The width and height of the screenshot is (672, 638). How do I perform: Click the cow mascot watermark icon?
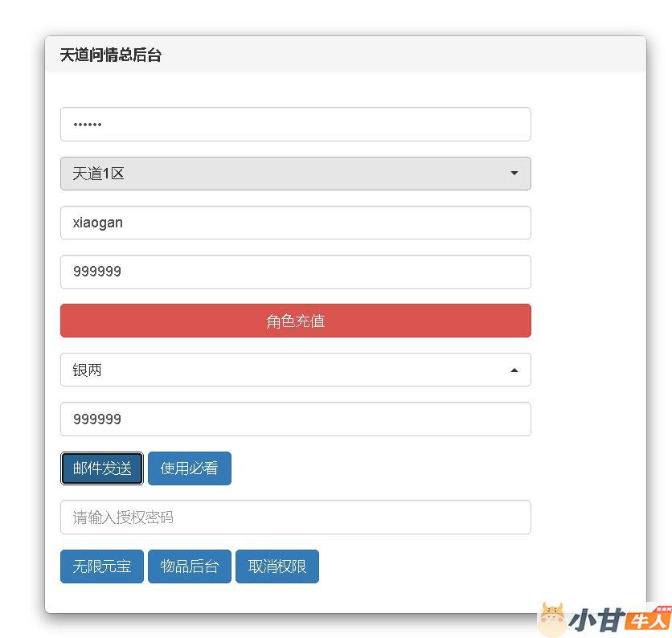[x=552, y=620]
